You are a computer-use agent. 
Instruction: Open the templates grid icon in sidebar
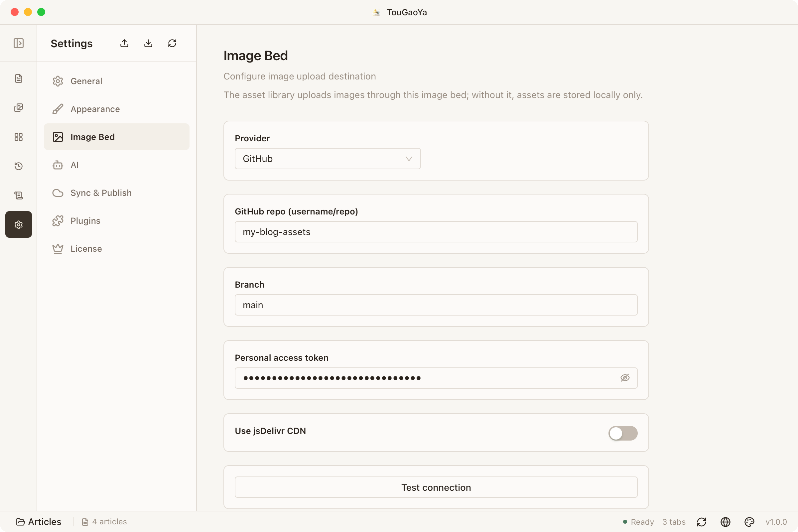18,137
